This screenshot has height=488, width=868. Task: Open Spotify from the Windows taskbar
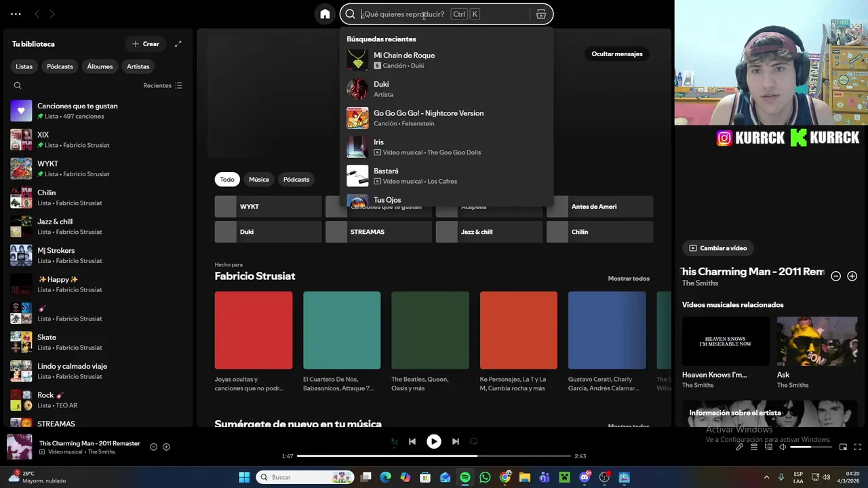(x=465, y=477)
